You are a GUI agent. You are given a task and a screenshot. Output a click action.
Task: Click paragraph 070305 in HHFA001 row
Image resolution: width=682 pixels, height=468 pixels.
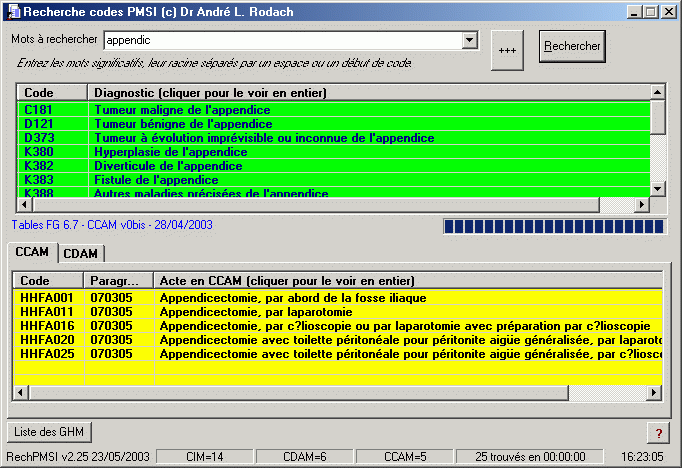111,298
